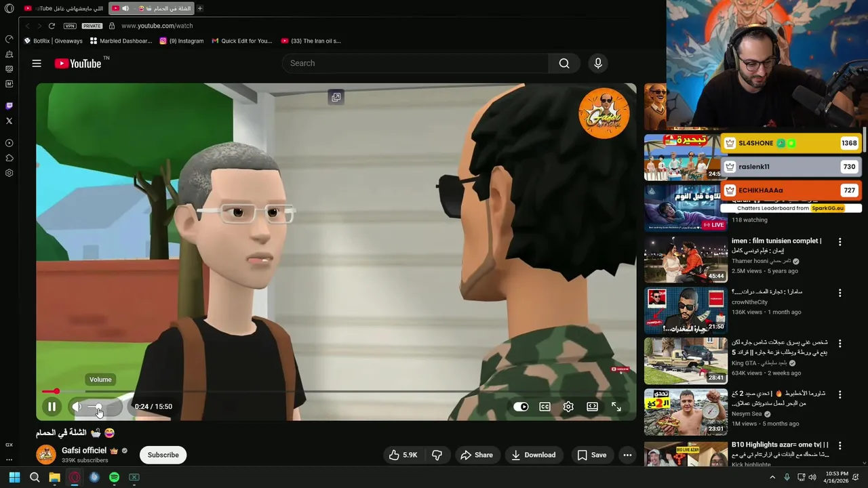Open the 10:53 PM clock in the taskbar
Screen dimensions: 868x488
point(836,477)
